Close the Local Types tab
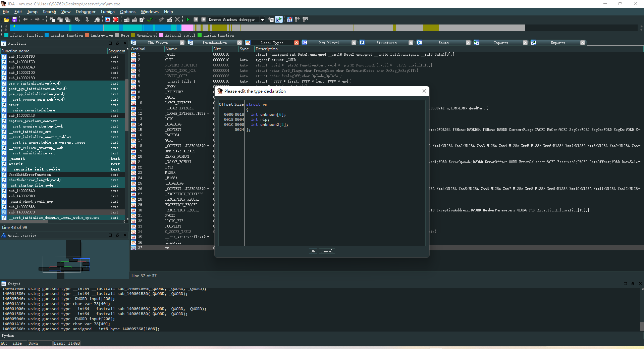This screenshot has width=644, height=349. point(297,43)
